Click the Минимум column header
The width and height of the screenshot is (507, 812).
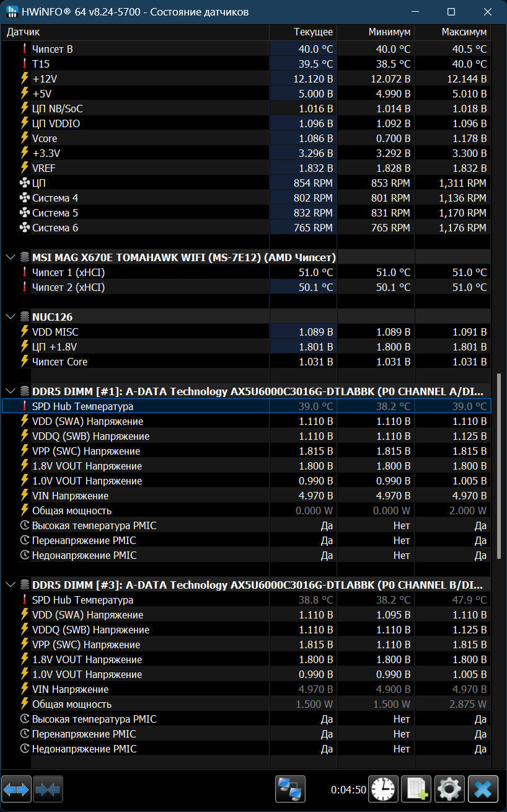click(376, 32)
